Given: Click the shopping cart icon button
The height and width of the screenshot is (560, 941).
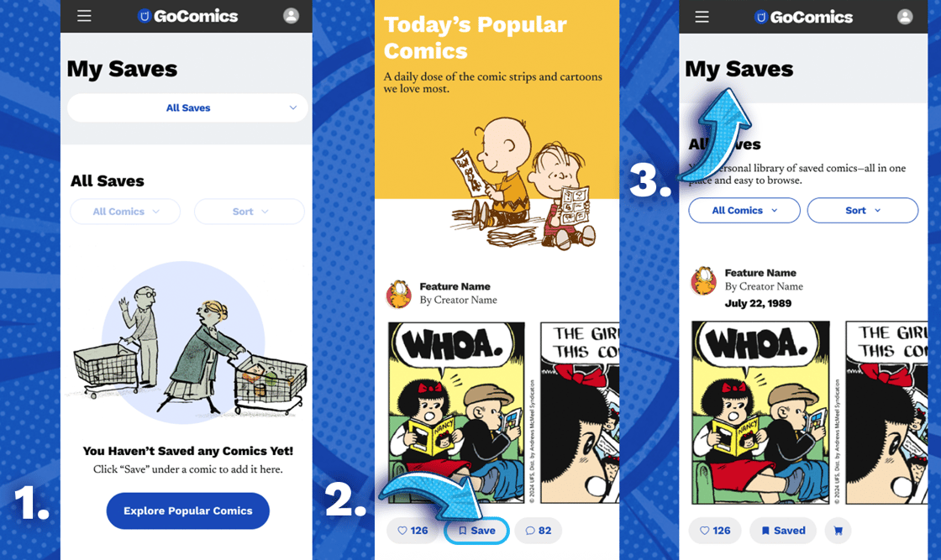Looking at the screenshot, I should coord(838,531).
